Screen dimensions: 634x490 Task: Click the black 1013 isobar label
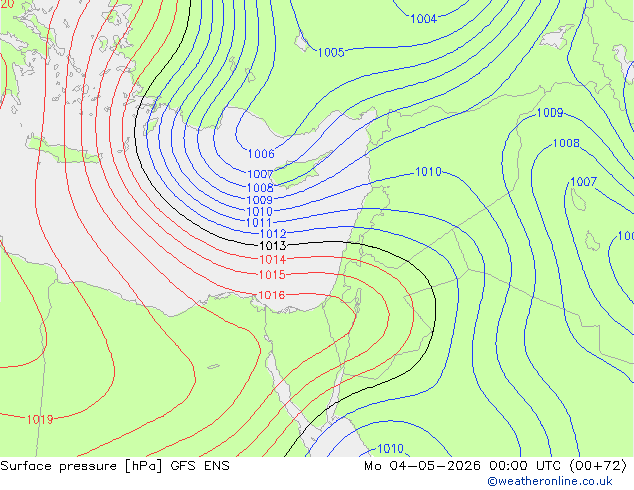(x=273, y=245)
